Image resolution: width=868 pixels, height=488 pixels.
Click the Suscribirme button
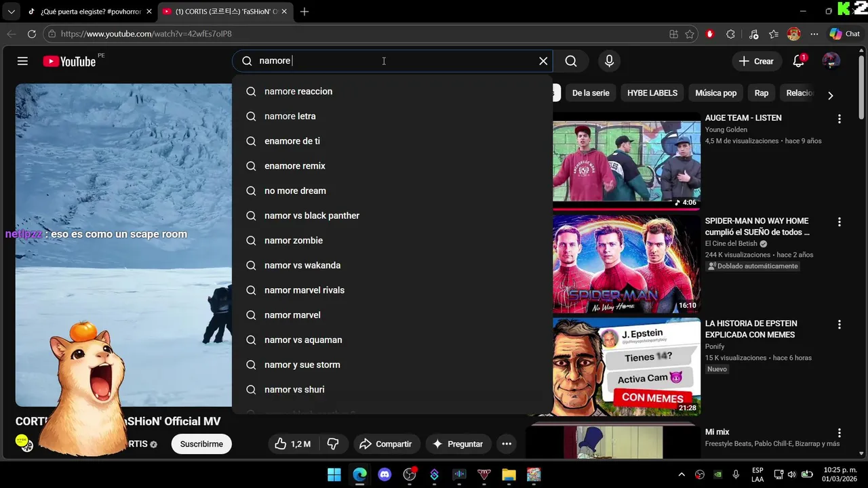pos(201,444)
